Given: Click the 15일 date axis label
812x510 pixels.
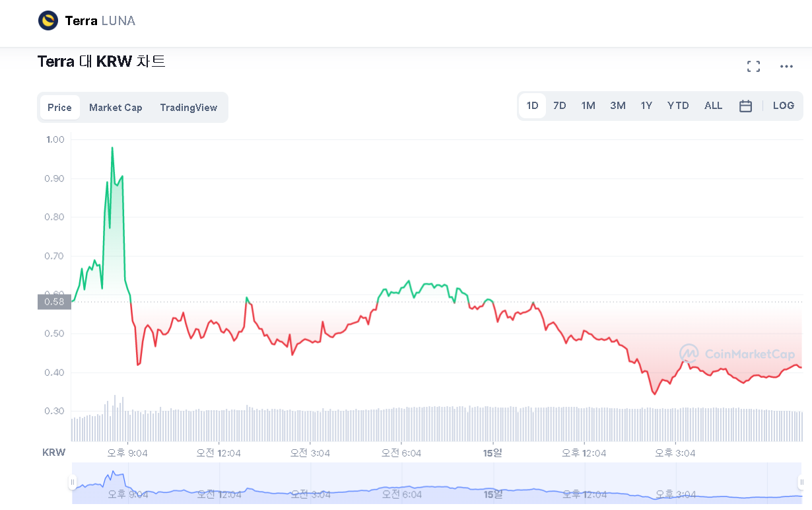Looking at the screenshot, I should (493, 453).
